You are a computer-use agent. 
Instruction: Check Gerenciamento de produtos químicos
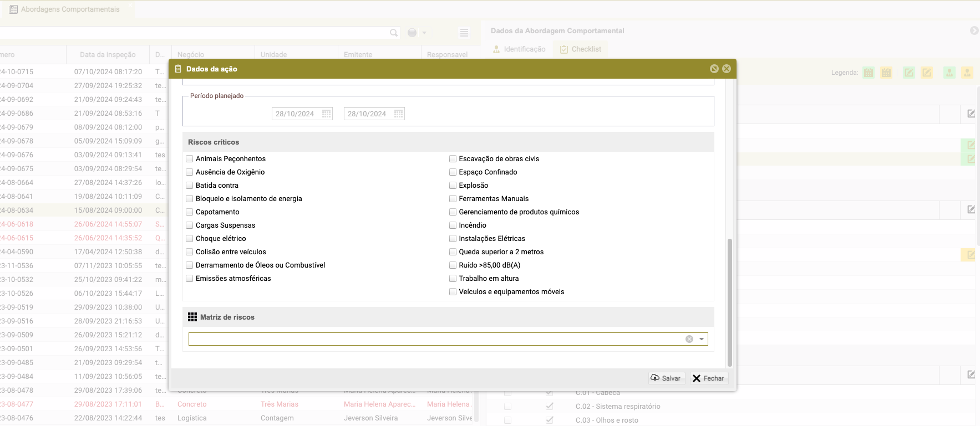tap(453, 212)
